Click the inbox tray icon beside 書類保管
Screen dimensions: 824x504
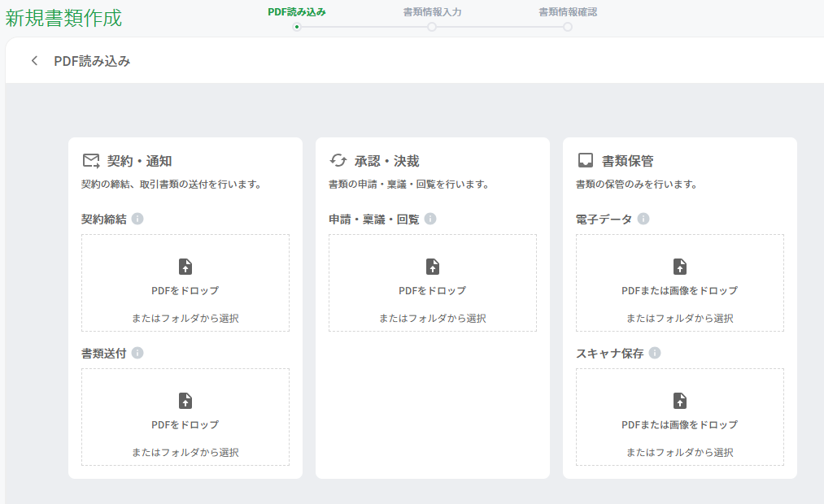(x=586, y=161)
